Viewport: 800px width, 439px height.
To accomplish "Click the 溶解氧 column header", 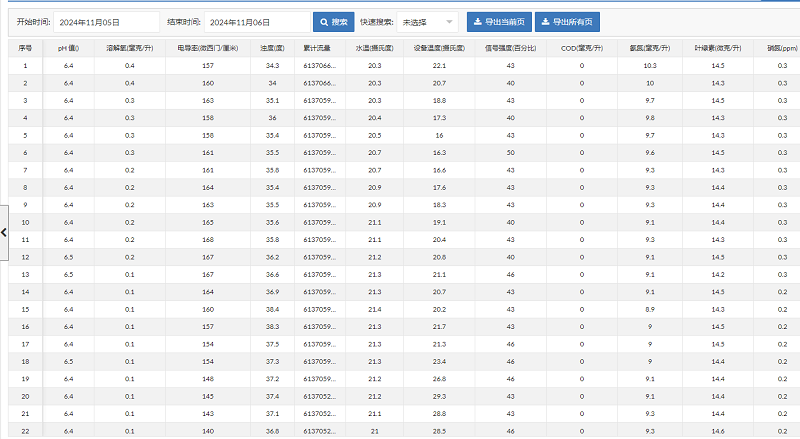I will click(x=129, y=47).
